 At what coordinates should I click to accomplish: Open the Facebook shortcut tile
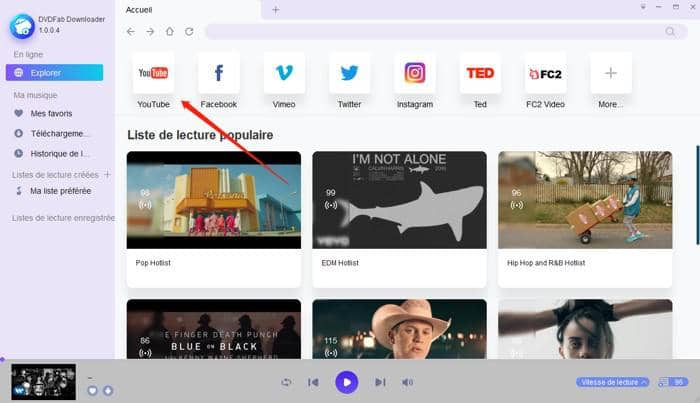pyautogui.click(x=218, y=73)
